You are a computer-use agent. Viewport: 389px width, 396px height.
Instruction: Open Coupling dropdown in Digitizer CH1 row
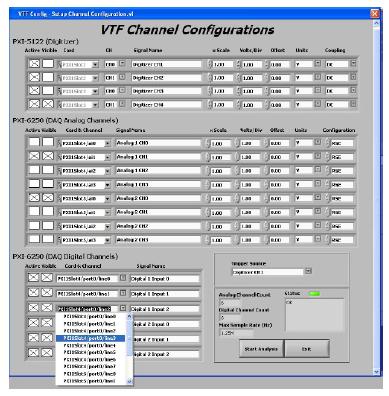click(x=353, y=63)
